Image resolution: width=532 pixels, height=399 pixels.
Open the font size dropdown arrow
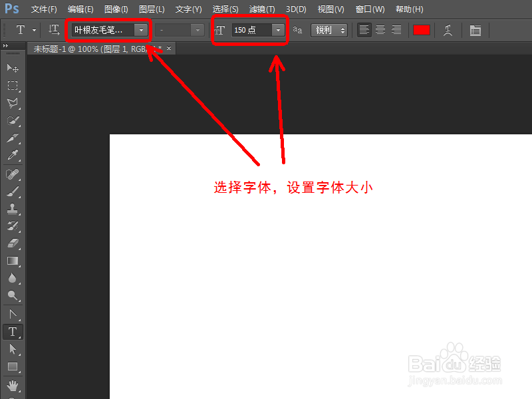point(278,30)
